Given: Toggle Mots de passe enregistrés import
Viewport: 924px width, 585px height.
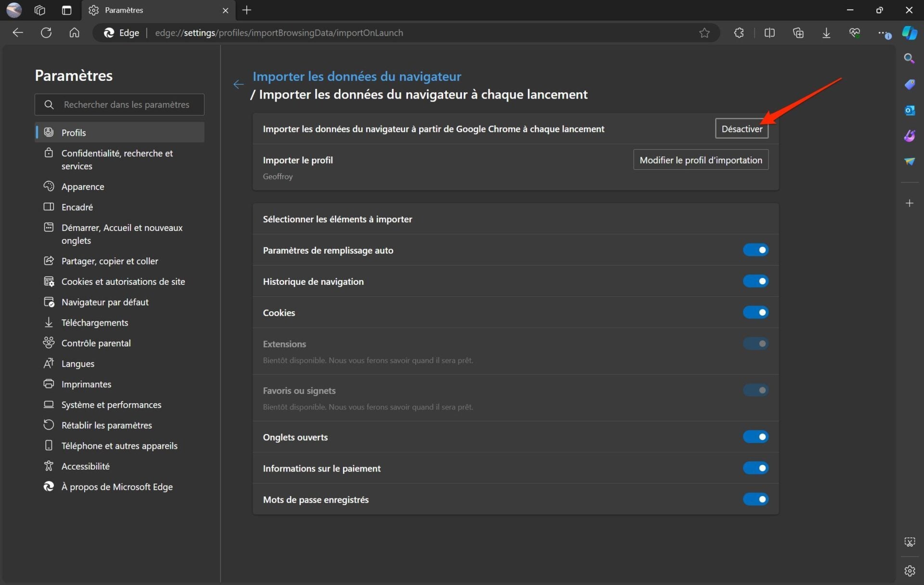Looking at the screenshot, I should pyautogui.click(x=755, y=499).
